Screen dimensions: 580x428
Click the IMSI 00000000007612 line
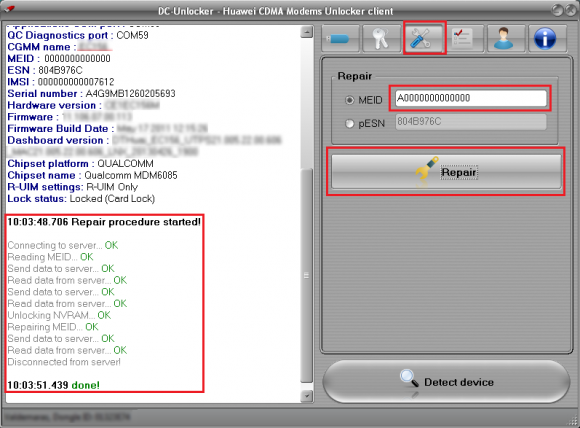pos(61,82)
